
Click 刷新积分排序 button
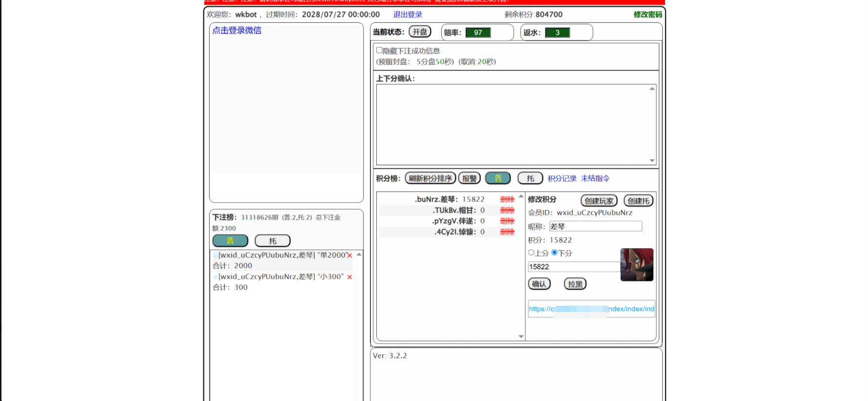pyautogui.click(x=430, y=178)
